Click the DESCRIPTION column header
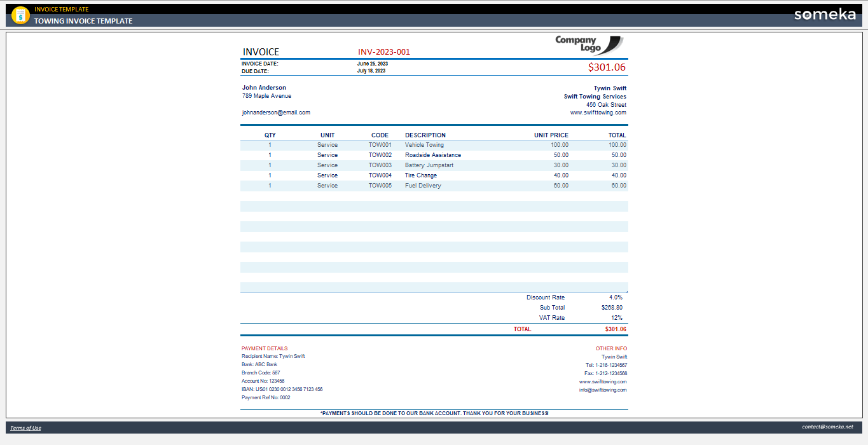 coord(425,135)
